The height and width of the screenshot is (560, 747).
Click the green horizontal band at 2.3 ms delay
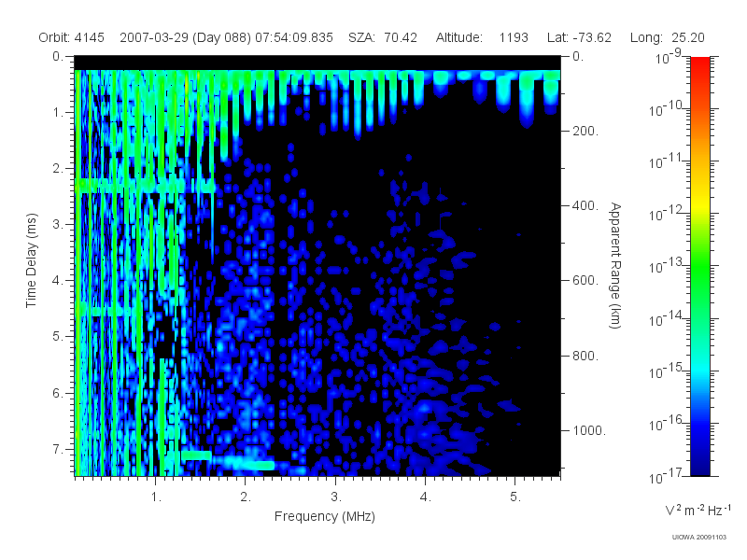pos(146,186)
